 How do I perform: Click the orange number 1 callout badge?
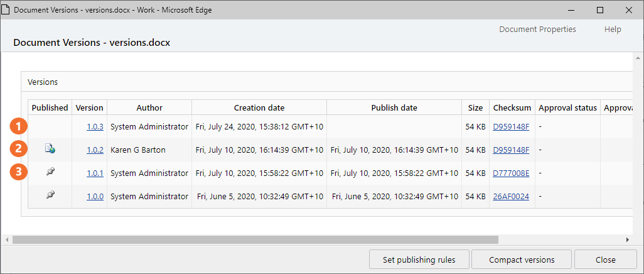pyautogui.click(x=19, y=126)
